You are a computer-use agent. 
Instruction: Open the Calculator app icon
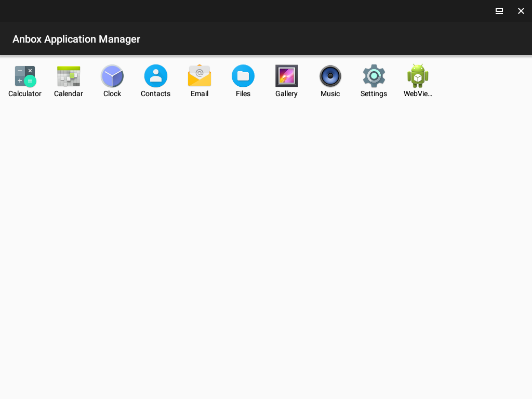tap(25, 76)
